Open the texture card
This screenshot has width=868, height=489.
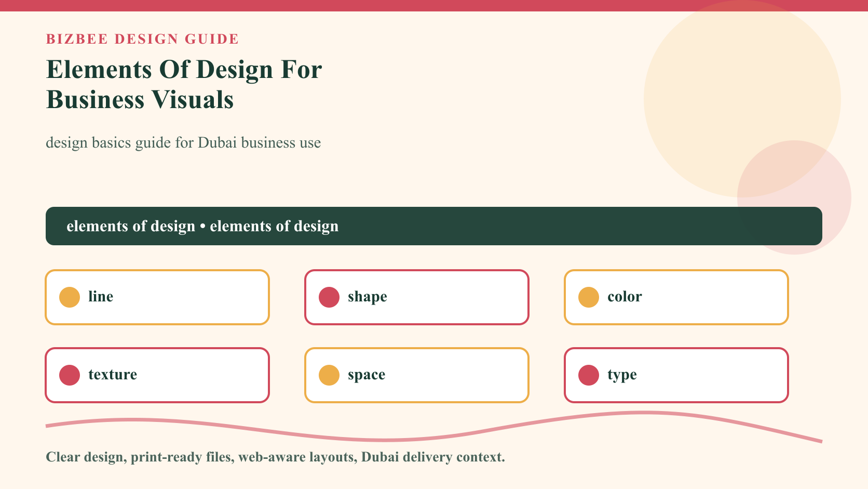click(157, 375)
